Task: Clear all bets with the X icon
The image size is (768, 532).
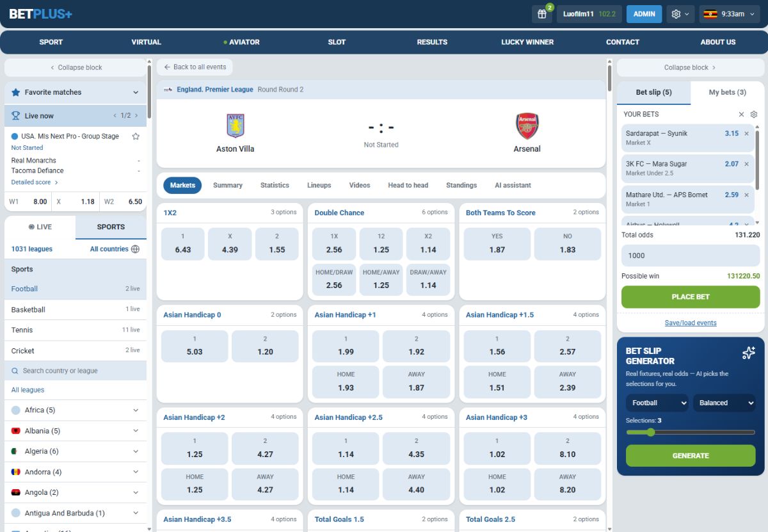Action: tap(741, 114)
